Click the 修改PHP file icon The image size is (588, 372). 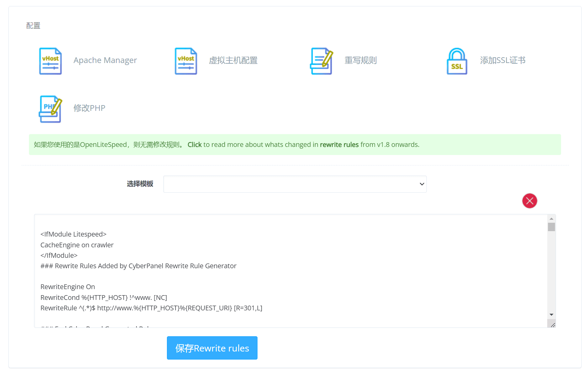[50, 109]
